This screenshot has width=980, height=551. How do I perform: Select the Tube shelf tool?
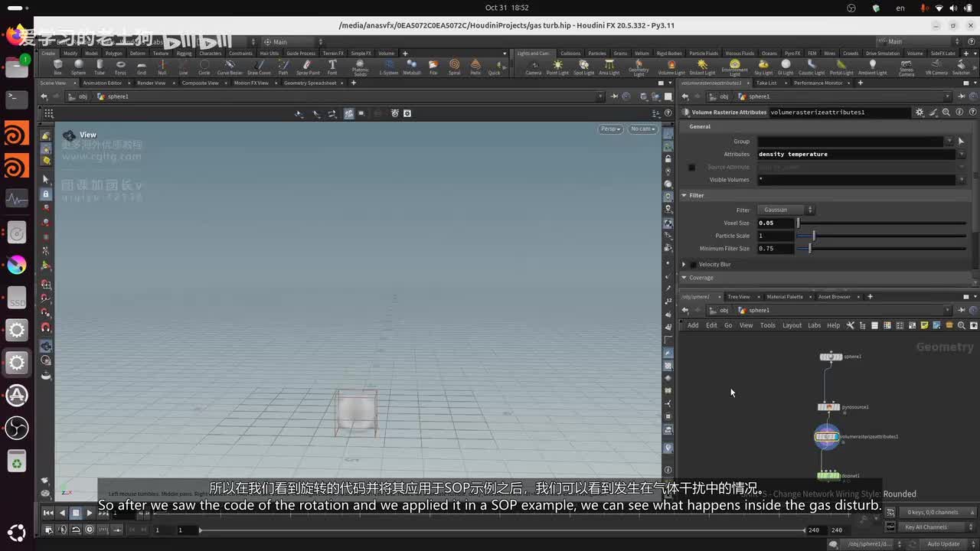click(100, 67)
